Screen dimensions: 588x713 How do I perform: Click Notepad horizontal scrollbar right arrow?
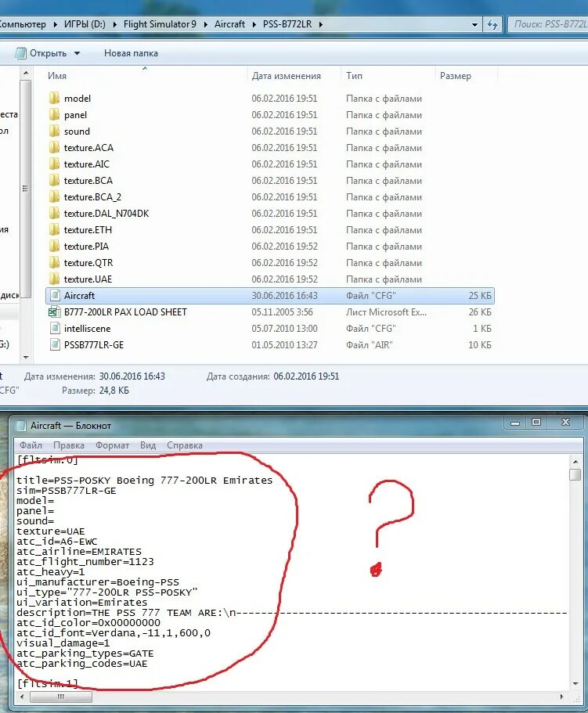click(561, 697)
